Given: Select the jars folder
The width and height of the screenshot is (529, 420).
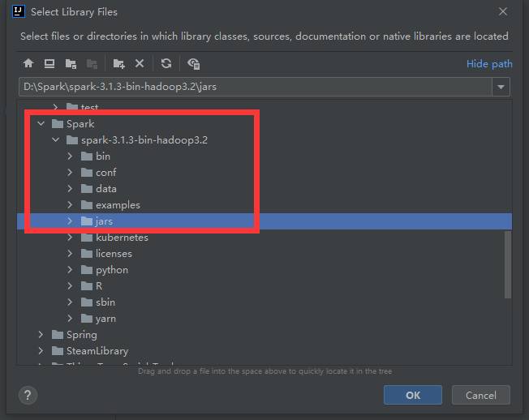Looking at the screenshot, I should [x=97, y=221].
